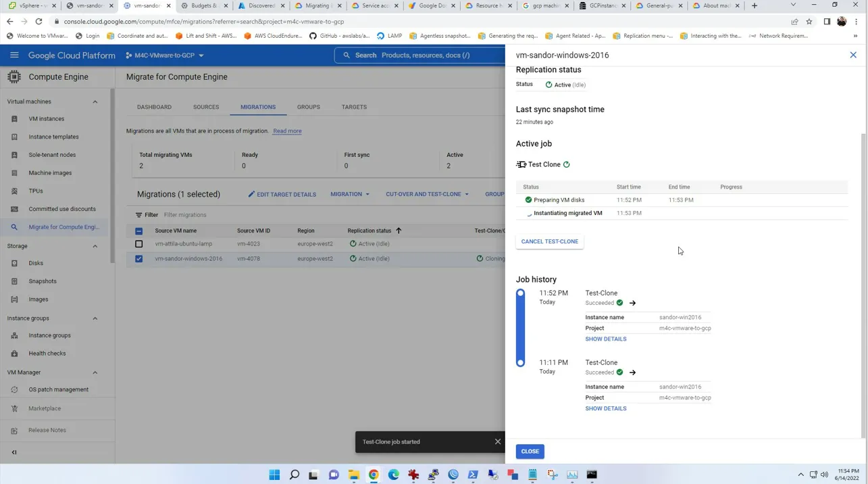This screenshot has height=484, width=868.
Task: Collapse the Instance groups section
Action: pos(95,318)
